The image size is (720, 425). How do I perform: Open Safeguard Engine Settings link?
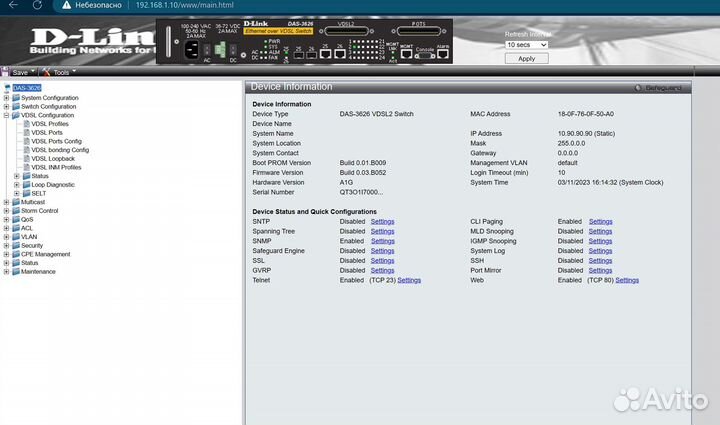382,251
